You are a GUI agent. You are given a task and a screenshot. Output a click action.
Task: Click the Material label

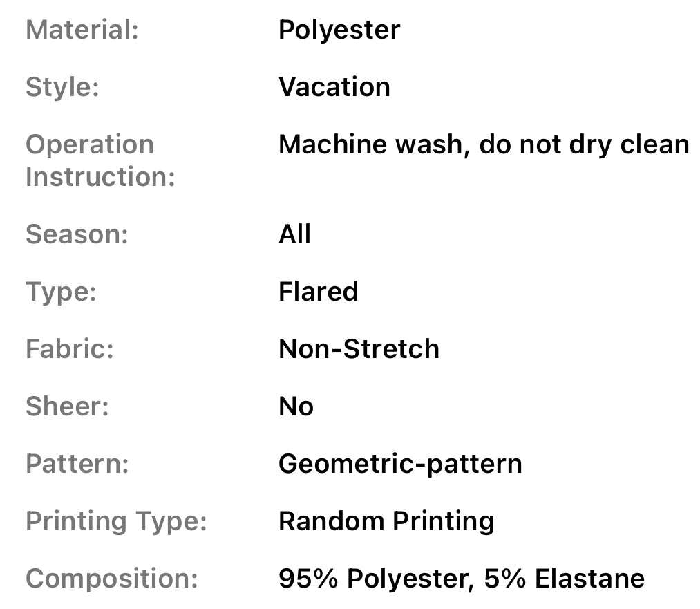point(82,30)
